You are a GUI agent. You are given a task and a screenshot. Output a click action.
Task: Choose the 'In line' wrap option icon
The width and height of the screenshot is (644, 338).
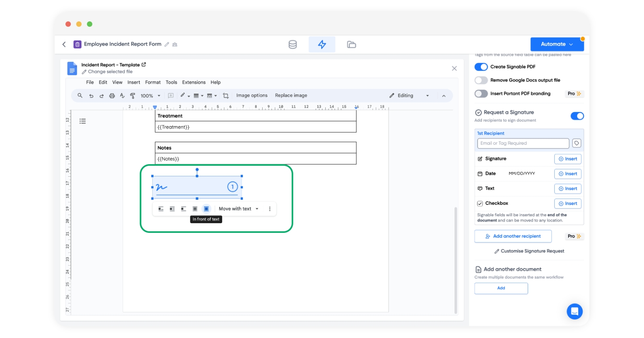point(161,209)
